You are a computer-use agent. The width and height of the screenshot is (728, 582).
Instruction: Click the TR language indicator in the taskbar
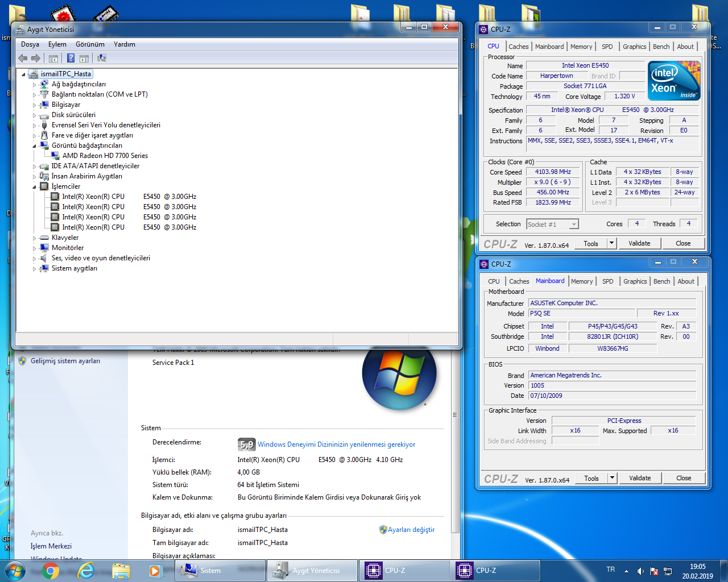(x=610, y=569)
